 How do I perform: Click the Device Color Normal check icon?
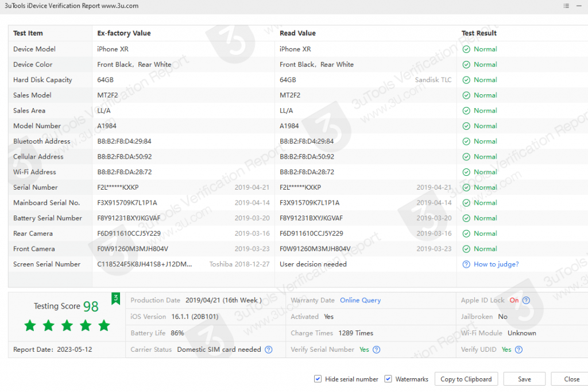(x=466, y=64)
